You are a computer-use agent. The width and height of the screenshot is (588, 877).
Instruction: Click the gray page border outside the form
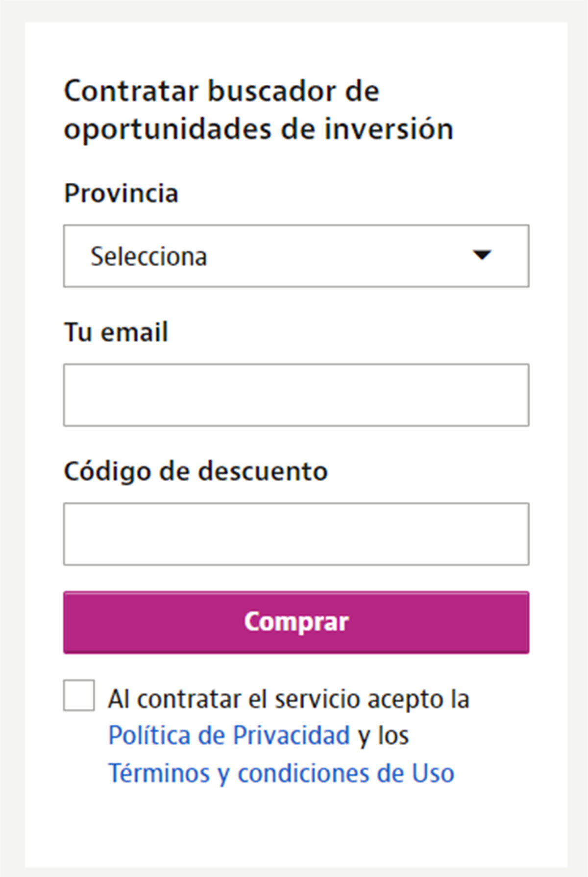point(12,441)
